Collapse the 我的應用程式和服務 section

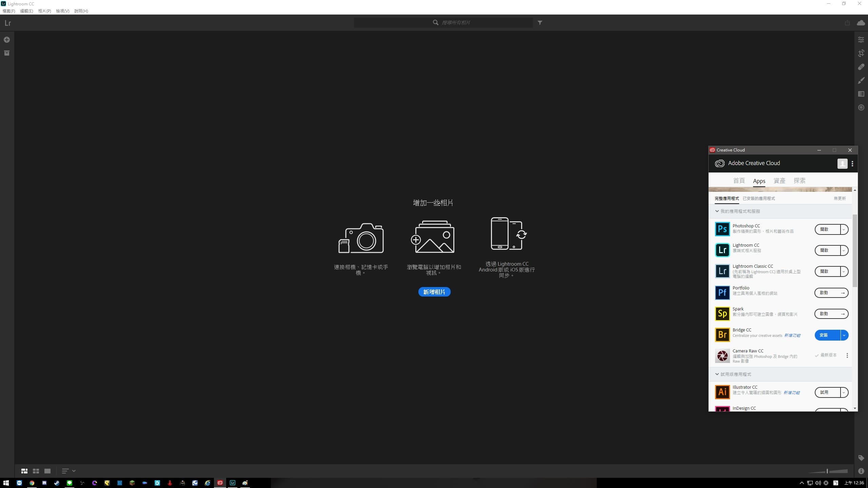click(717, 211)
